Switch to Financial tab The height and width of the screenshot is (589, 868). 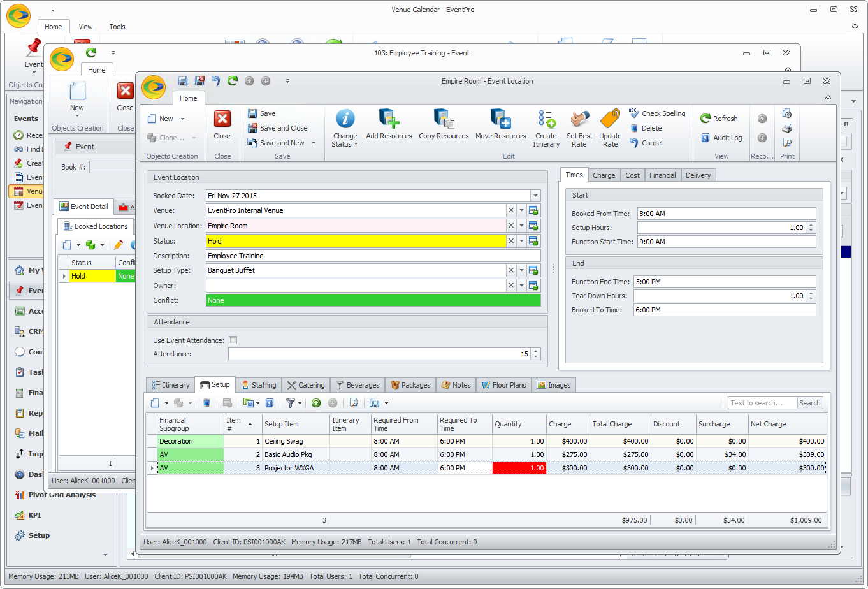[x=663, y=175]
